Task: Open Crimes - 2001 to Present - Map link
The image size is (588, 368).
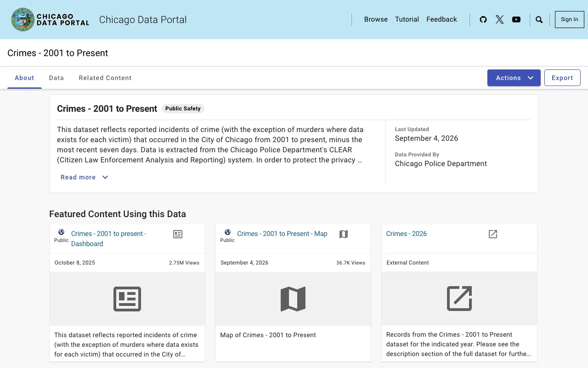Action: pos(282,234)
